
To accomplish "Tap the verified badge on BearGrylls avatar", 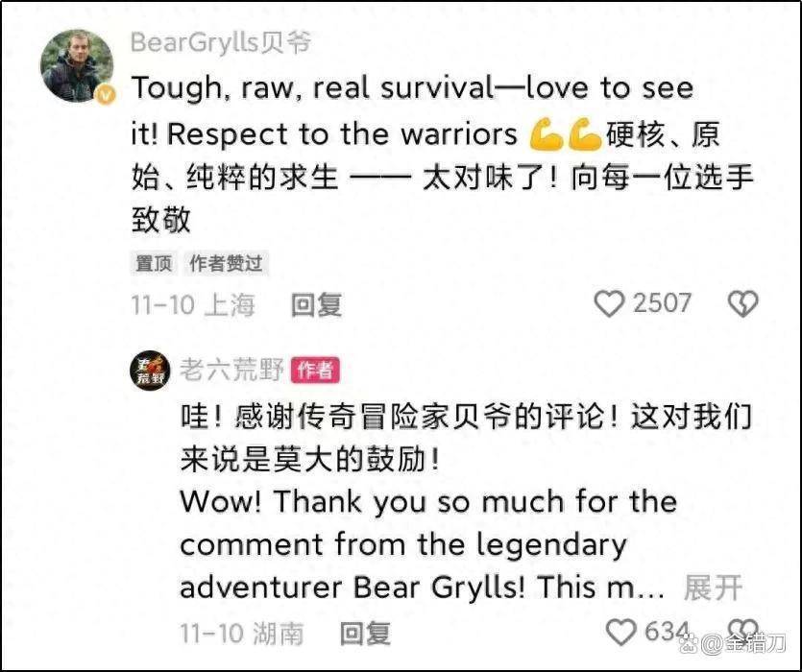I will coord(107,95).
